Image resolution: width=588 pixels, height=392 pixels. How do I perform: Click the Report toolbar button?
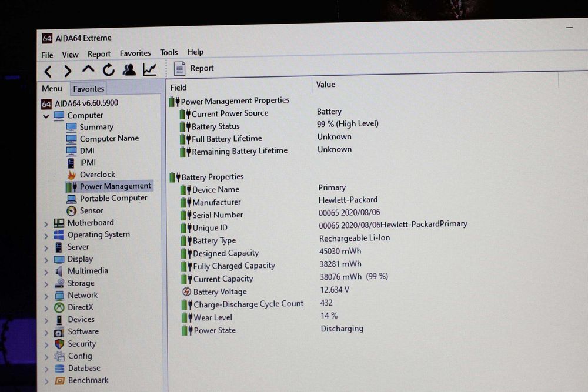(194, 68)
